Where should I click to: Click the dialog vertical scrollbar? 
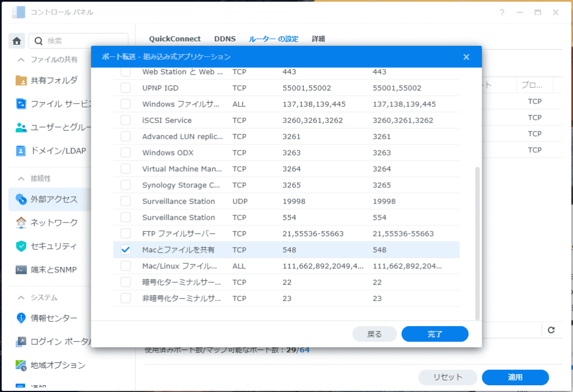[x=477, y=244]
